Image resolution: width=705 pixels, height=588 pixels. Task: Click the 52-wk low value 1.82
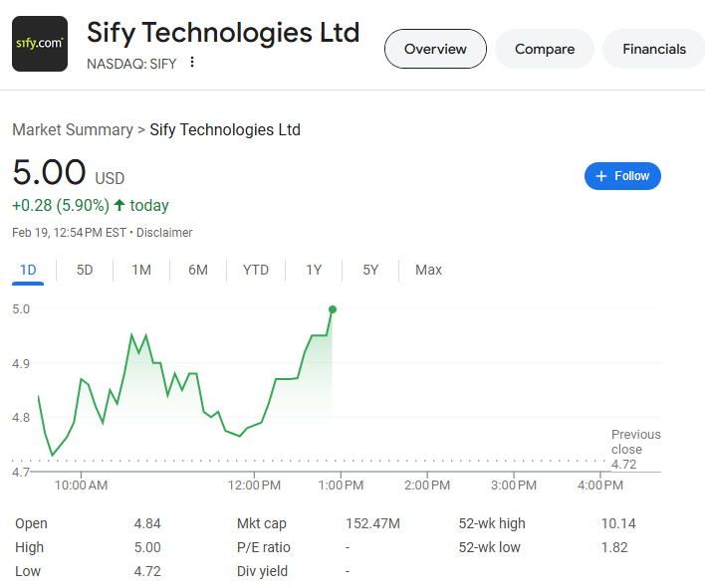[x=614, y=547]
